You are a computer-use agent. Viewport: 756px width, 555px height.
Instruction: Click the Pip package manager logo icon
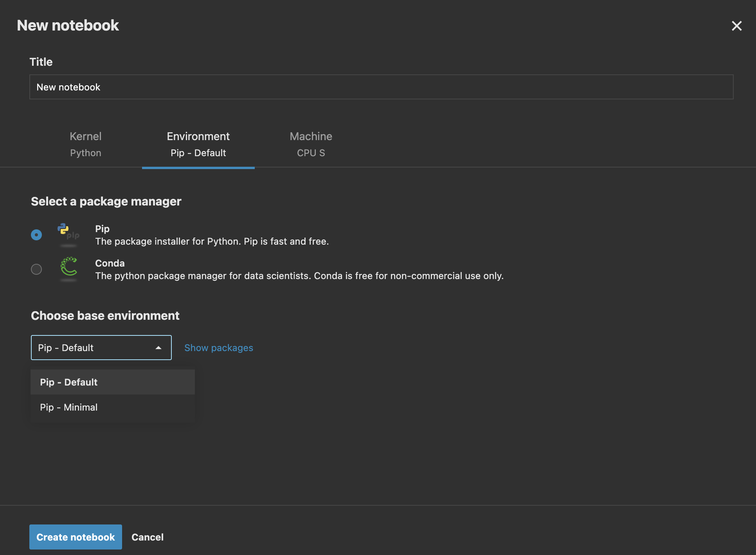pyautogui.click(x=68, y=234)
